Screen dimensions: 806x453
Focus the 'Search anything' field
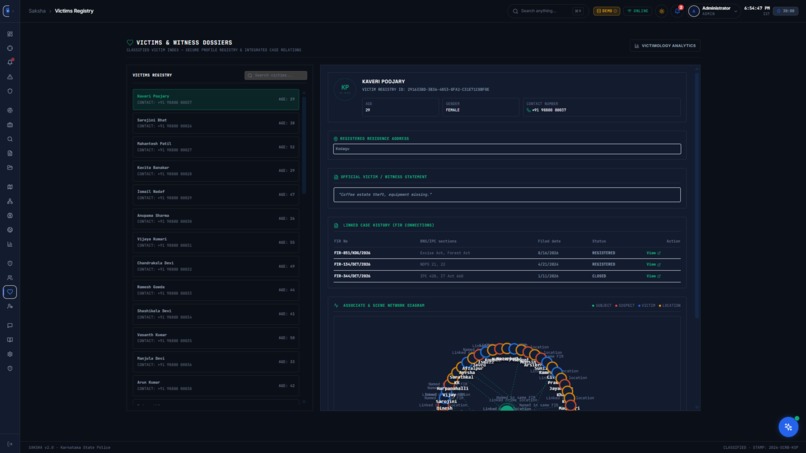click(547, 11)
